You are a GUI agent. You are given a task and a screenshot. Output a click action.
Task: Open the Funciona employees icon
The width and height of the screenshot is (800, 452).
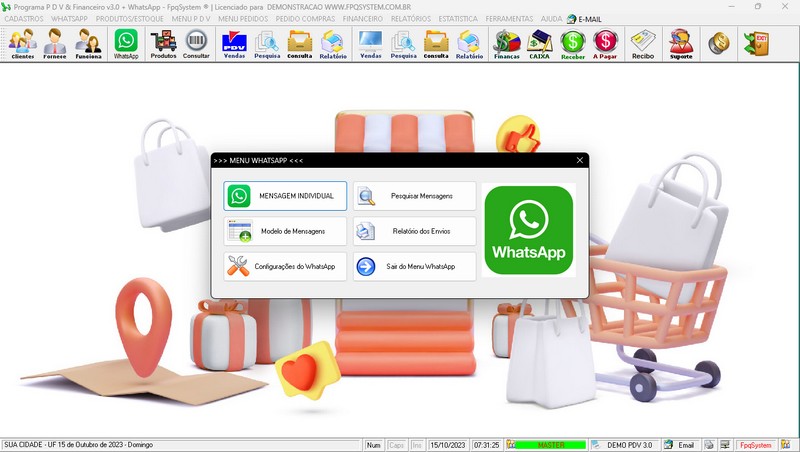88,44
